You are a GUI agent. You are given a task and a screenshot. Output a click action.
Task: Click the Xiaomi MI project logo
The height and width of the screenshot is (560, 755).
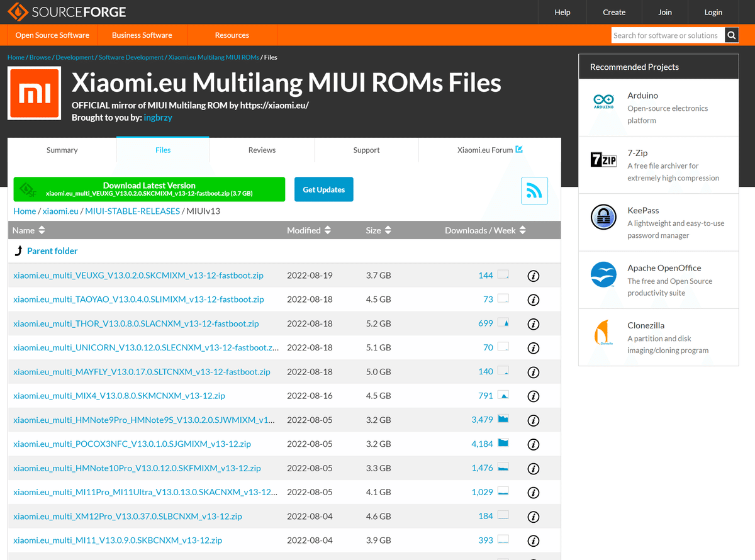[34, 94]
